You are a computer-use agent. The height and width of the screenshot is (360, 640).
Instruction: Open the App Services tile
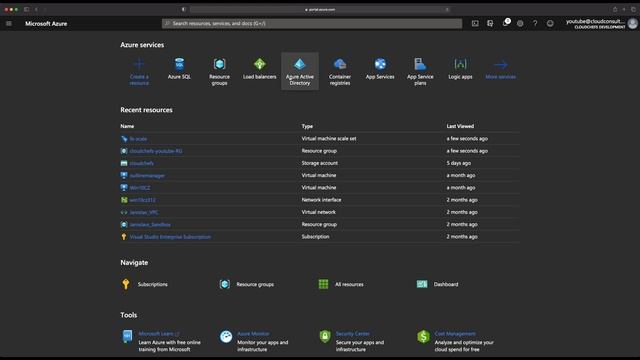pos(380,69)
